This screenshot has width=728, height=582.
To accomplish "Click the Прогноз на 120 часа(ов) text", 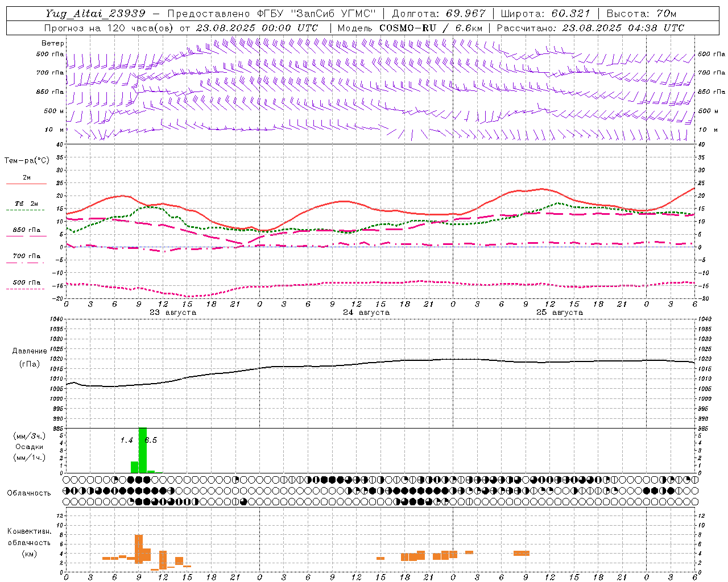I will coord(110,28).
